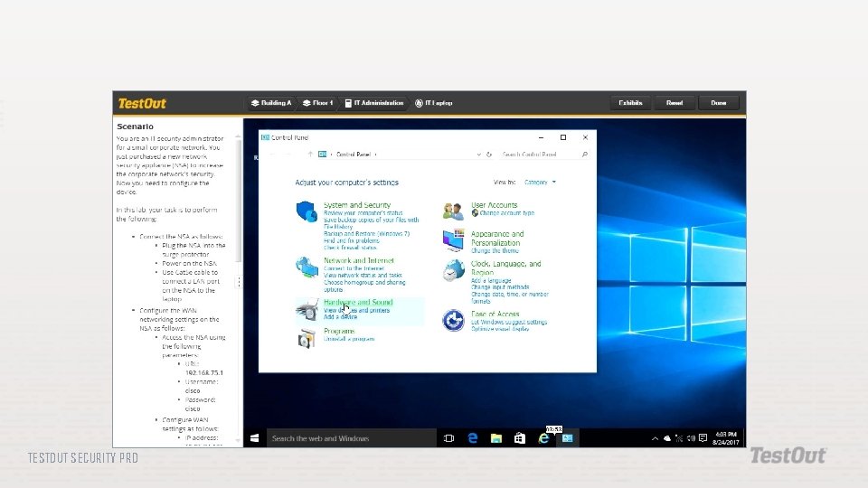Click Check firewall status link
The image size is (868, 488).
[350, 248]
